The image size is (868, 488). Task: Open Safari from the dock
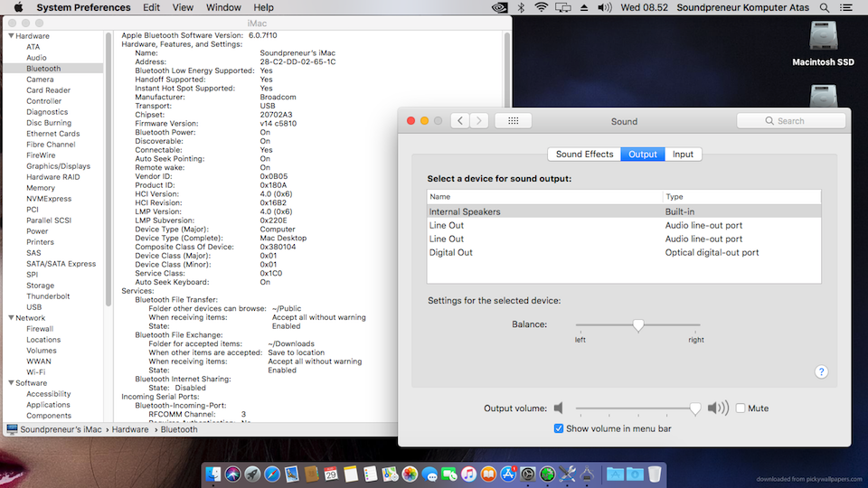pyautogui.click(x=272, y=474)
